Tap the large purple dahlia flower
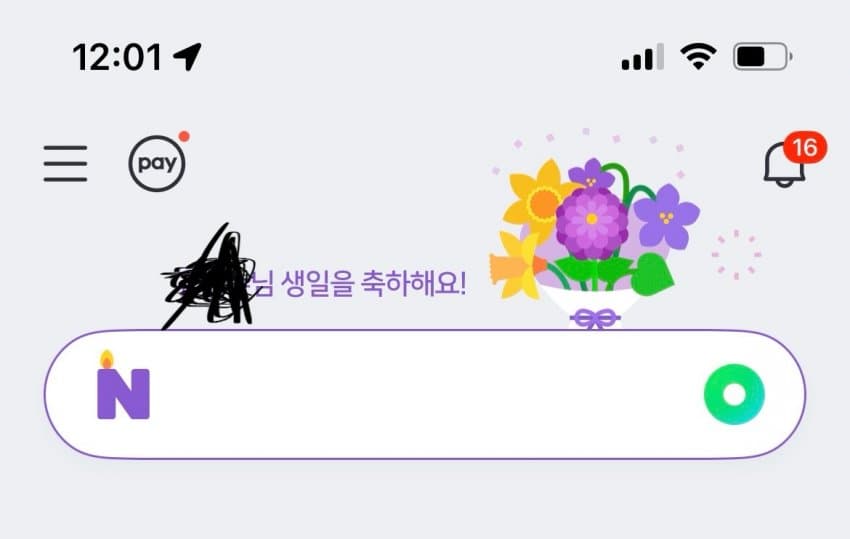 (591, 222)
